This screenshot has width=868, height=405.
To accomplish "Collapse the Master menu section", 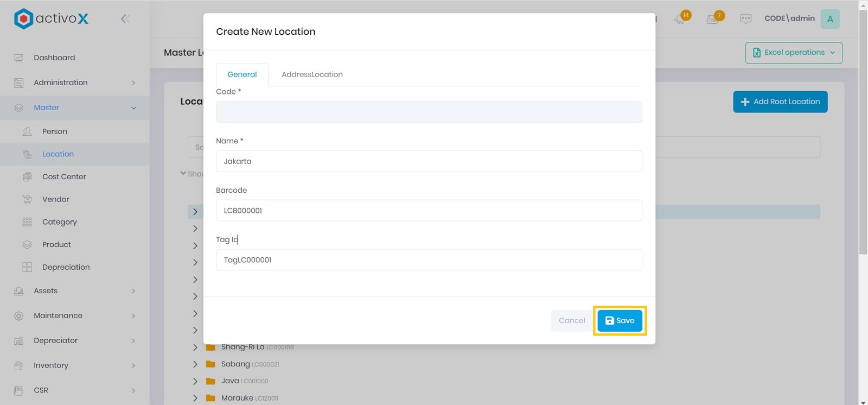I will click(133, 108).
